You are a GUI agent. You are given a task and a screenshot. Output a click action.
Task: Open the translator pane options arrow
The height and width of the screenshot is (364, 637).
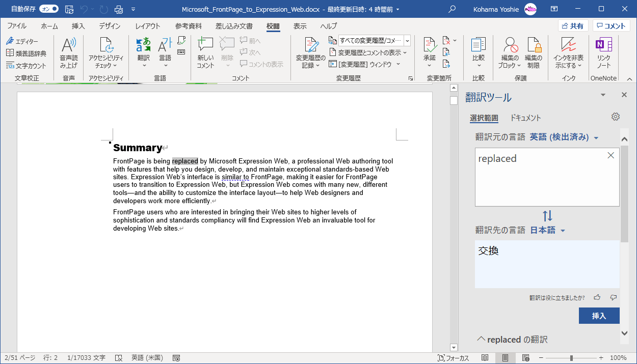coord(603,95)
